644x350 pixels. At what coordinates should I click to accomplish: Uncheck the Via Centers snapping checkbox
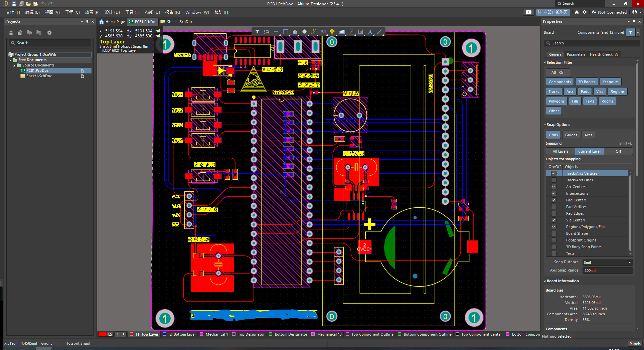(554, 220)
